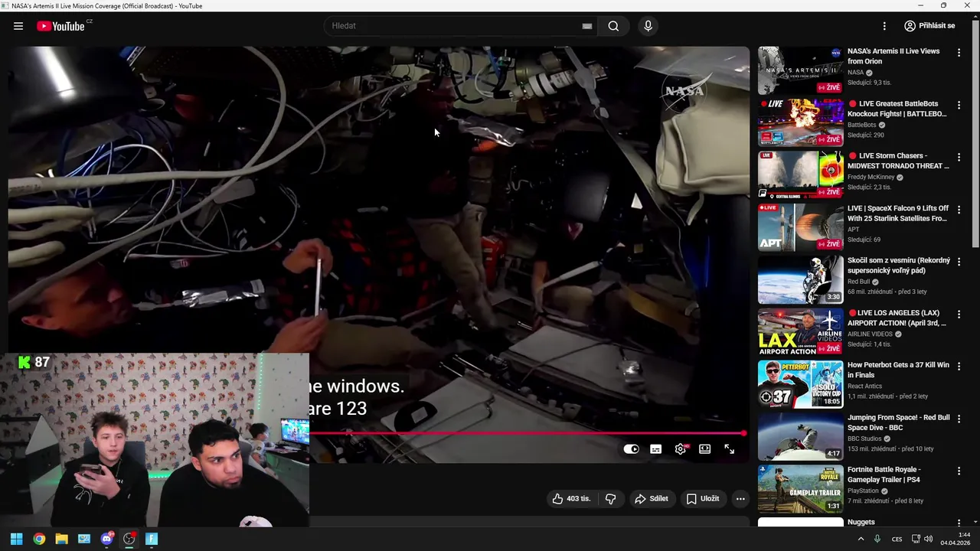Toggle the autoplay switch in player
The image size is (980, 551).
click(631, 449)
